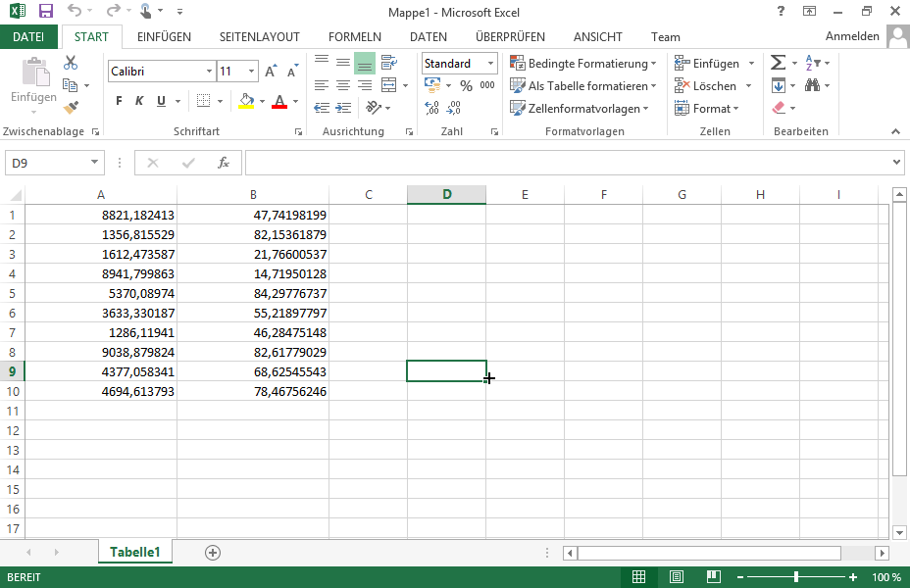Toggle left text alignment
910x588 pixels.
pyautogui.click(x=322, y=85)
